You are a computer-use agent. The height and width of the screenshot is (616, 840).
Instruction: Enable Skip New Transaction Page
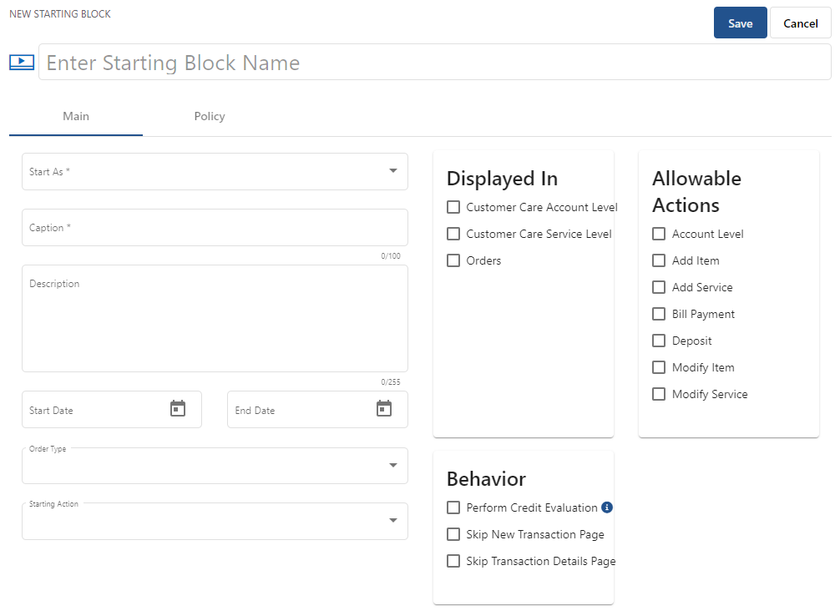pyautogui.click(x=453, y=535)
